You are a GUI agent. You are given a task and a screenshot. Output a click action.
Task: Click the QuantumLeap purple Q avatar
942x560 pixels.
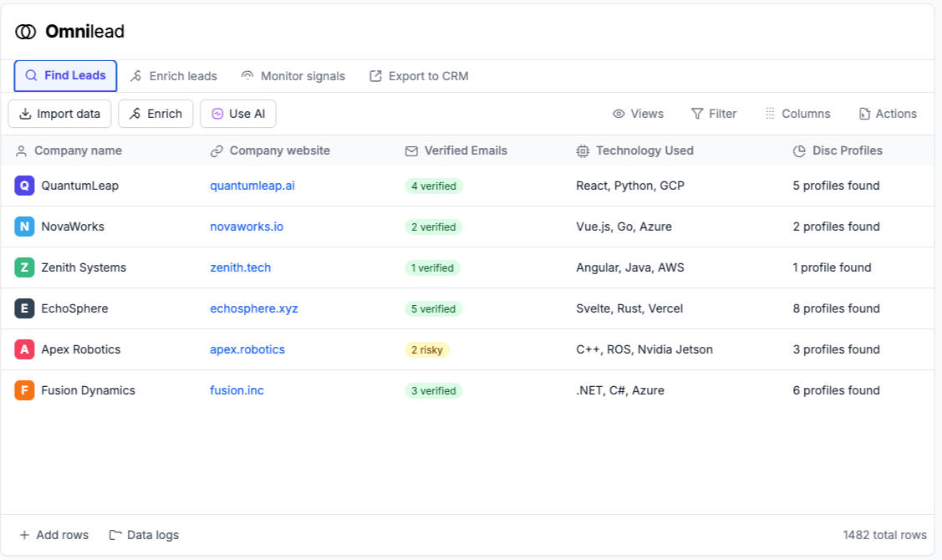24,186
